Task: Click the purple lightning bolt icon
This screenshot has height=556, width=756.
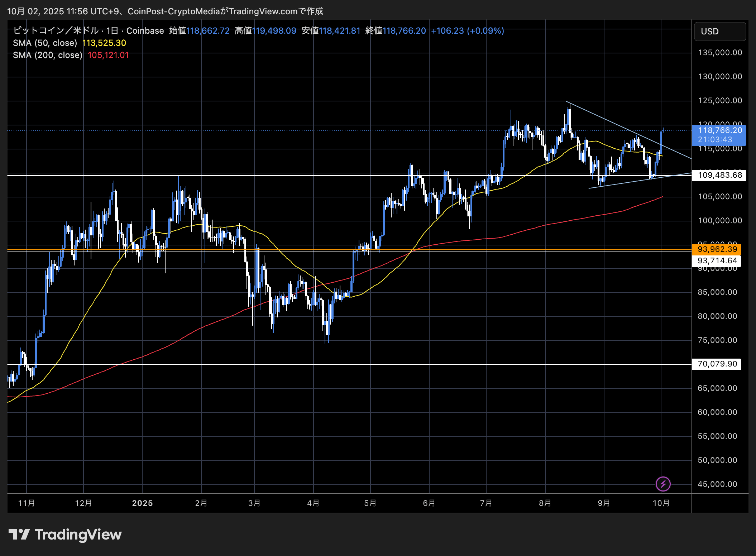Action: [x=663, y=484]
